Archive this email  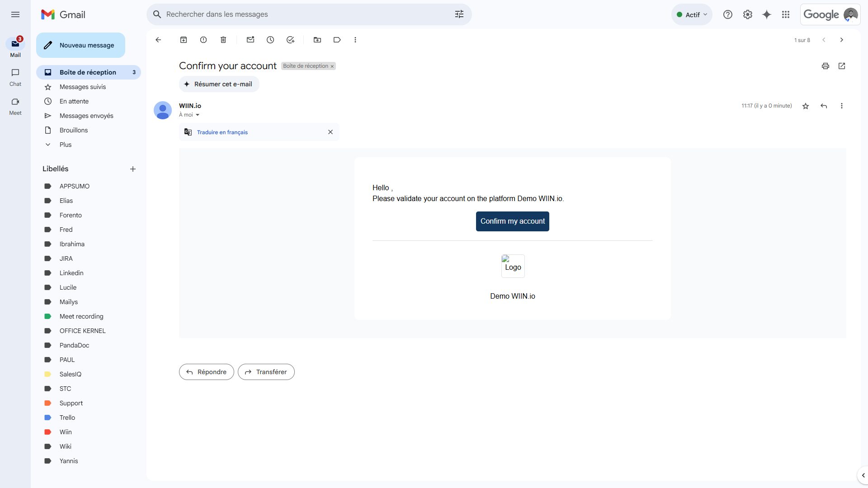(184, 40)
